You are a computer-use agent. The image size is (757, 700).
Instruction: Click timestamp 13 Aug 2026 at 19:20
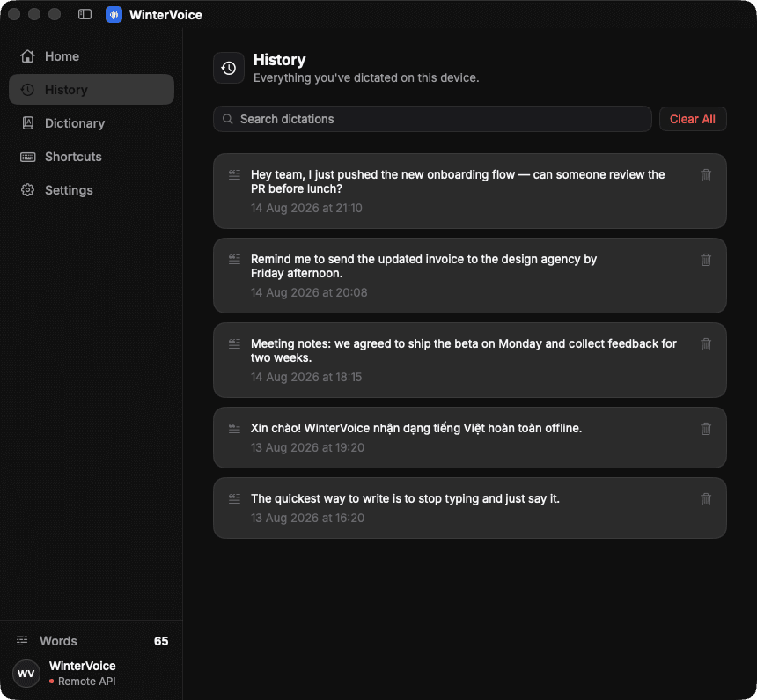click(x=307, y=448)
